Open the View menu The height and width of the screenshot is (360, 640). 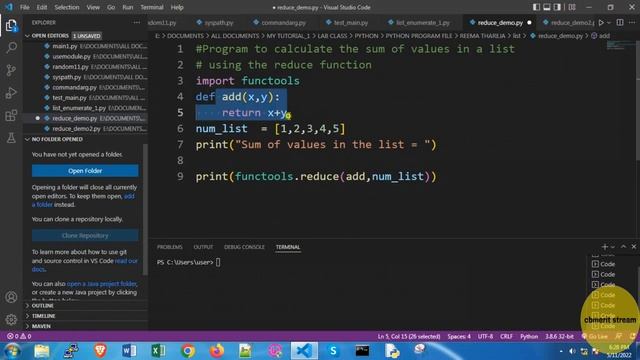93,7
